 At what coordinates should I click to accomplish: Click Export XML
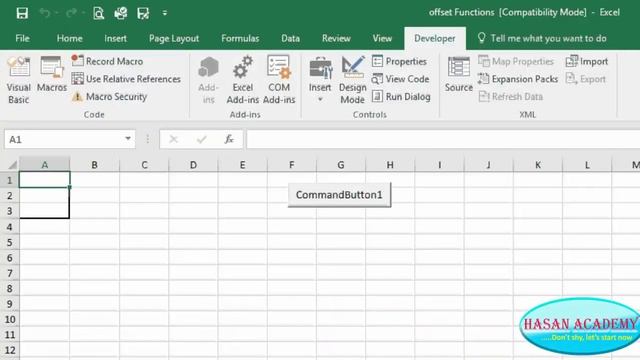(x=586, y=79)
